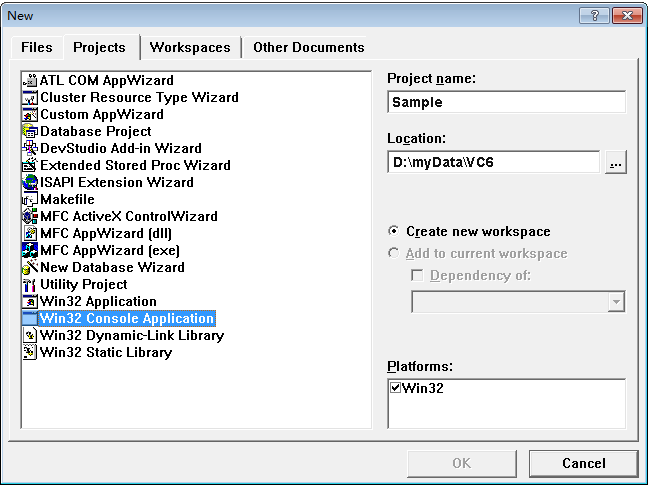Select the ATL COM AppWizard icon

[30, 80]
